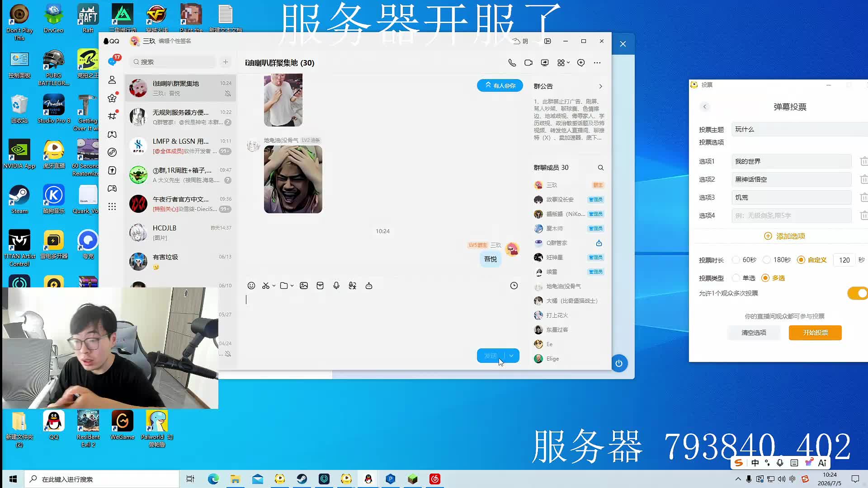Open QQ messages tab with 17 badge
This screenshot has height=488, width=868.
click(113, 61)
